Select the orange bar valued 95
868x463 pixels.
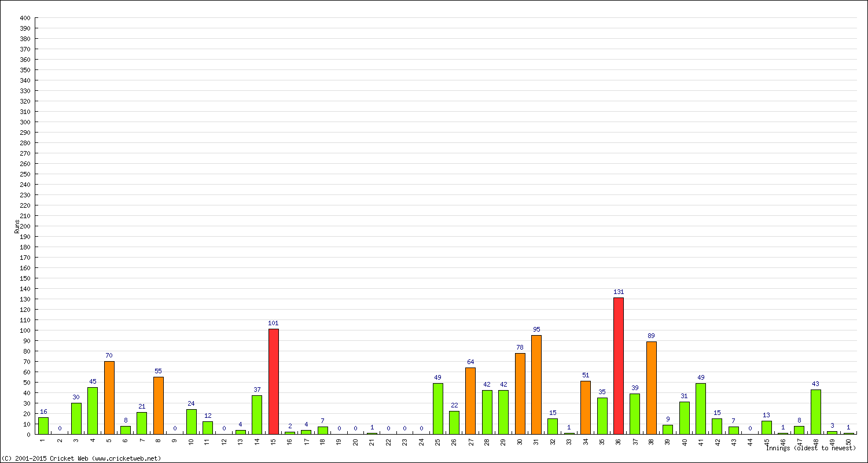[x=536, y=385]
